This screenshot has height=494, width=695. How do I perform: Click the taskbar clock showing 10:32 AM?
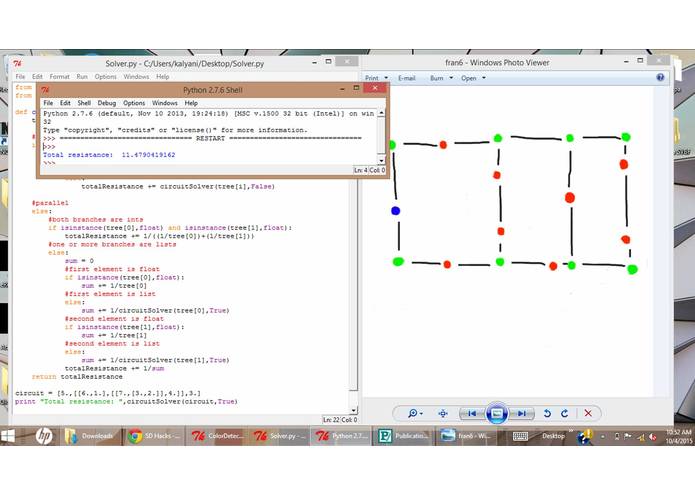coord(678,436)
